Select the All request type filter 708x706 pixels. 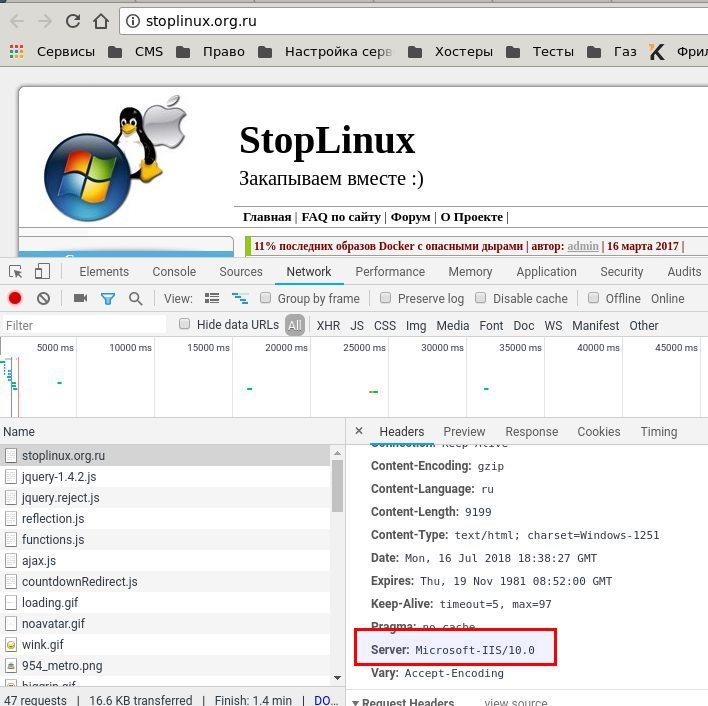pos(295,325)
